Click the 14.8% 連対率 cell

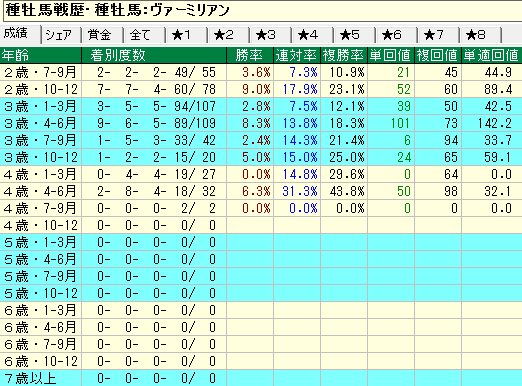pos(297,174)
